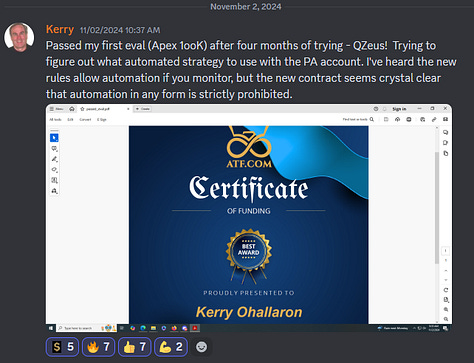Choose the Add text box tool
Viewport: 474px width, 363px height.
pyautogui.click(x=54, y=180)
